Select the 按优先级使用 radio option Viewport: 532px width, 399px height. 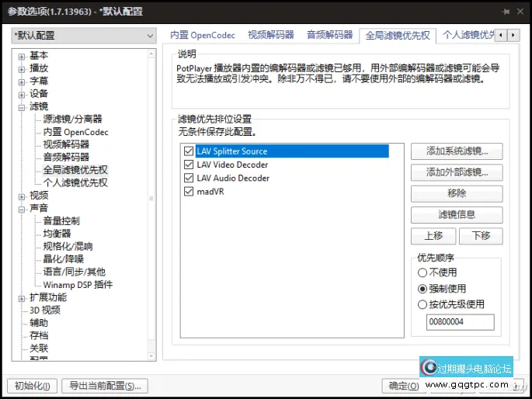tap(451, 304)
